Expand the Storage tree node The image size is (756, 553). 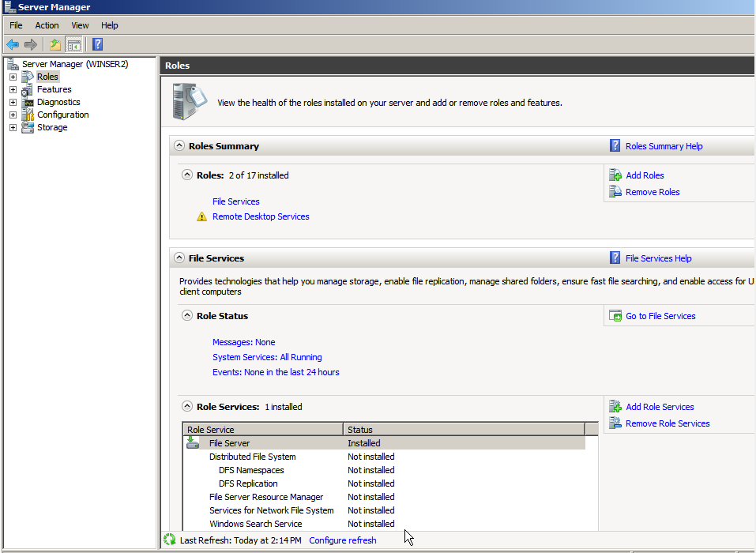13,127
